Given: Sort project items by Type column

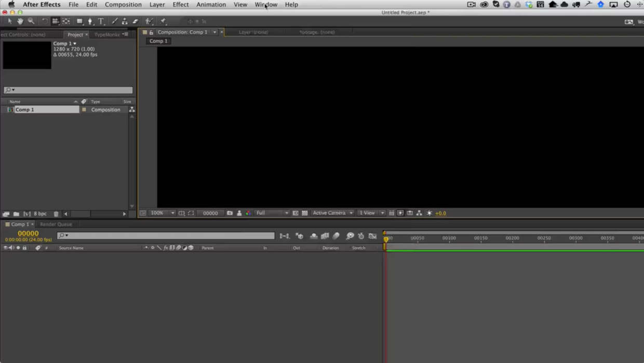Looking at the screenshot, I should pyautogui.click(x=96, y=101).
